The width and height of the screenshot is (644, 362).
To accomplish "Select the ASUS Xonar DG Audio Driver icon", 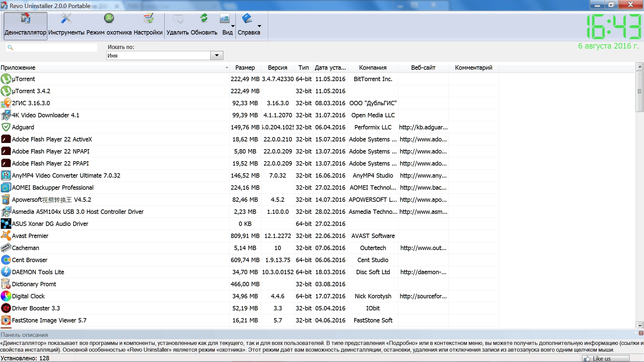I will (6, 224).
